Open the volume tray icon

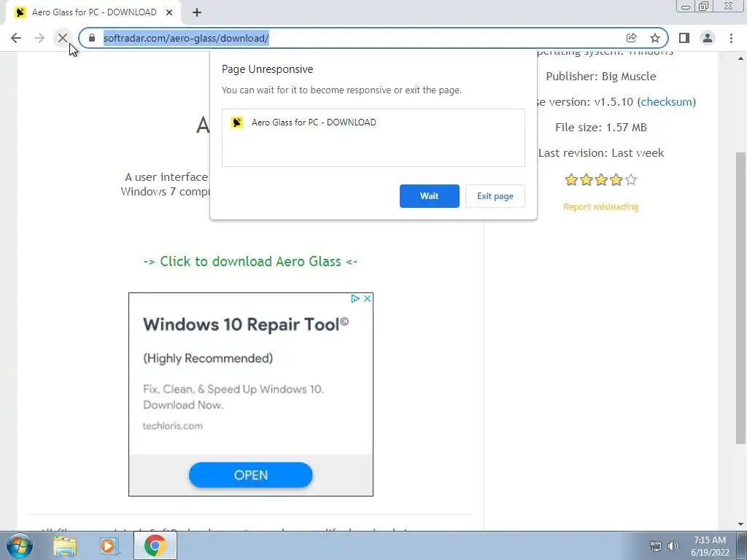673,546
